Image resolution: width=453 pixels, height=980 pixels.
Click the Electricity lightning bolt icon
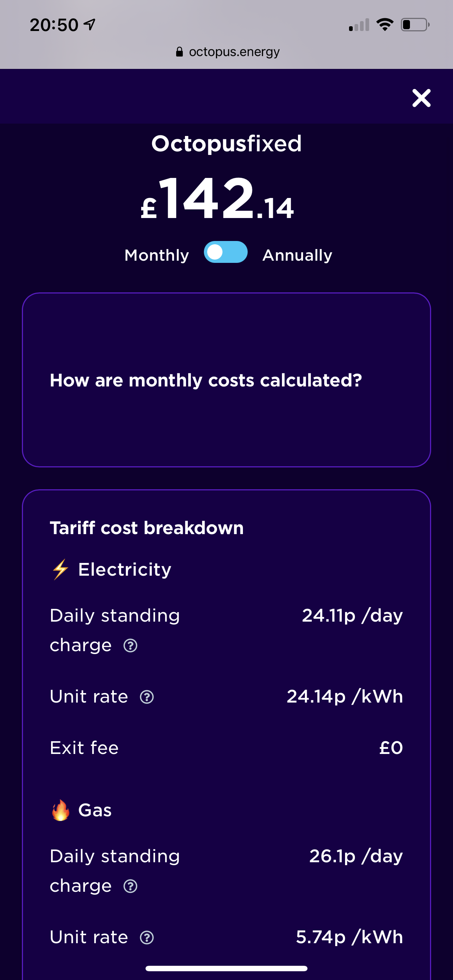[x=61, y=569]
